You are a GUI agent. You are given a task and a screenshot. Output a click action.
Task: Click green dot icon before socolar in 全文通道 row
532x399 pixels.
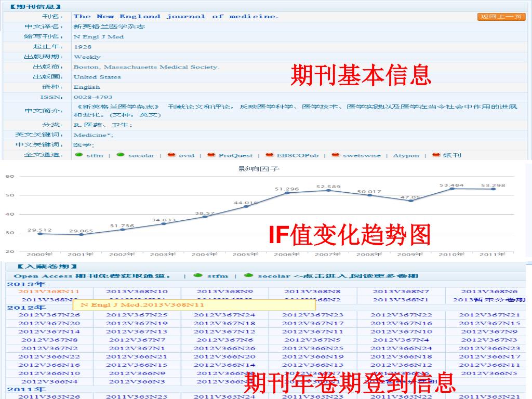(x=121, y=155)
